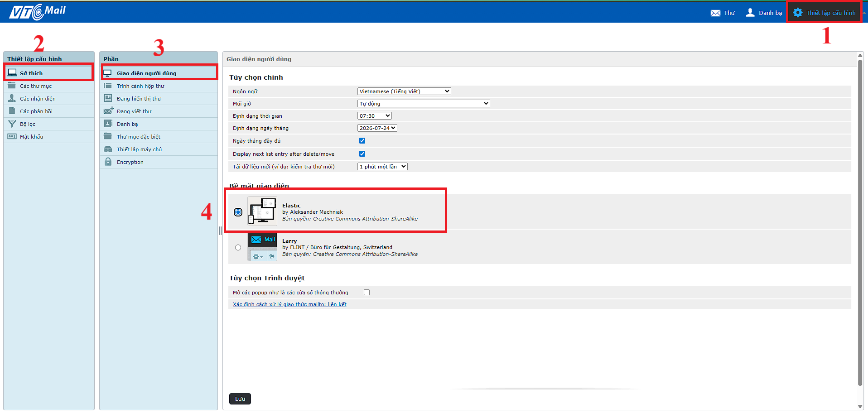Select the Sở thích monitor icon
Screen dimensions: 868x418
12,72
